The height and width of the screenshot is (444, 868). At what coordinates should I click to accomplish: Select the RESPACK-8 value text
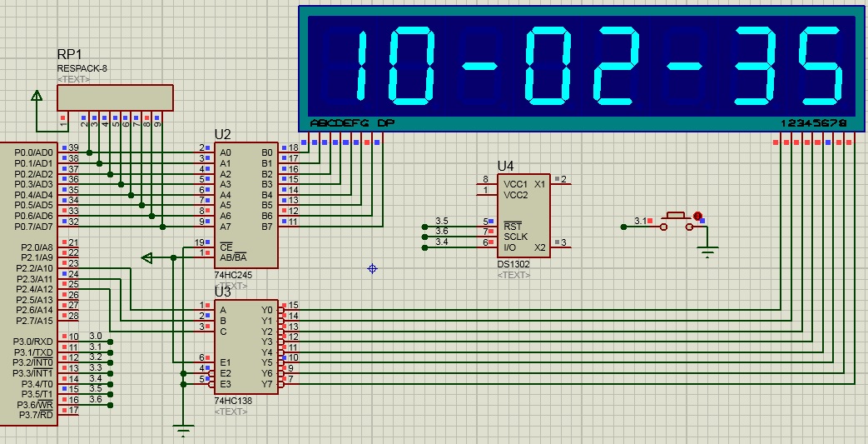pos(82,68)
